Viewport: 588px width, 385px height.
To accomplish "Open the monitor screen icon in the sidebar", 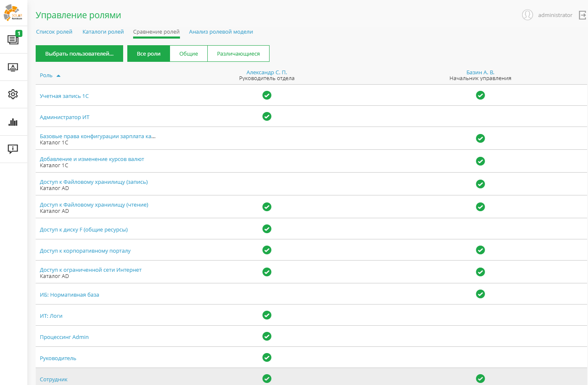I will [x=13, y=67].
